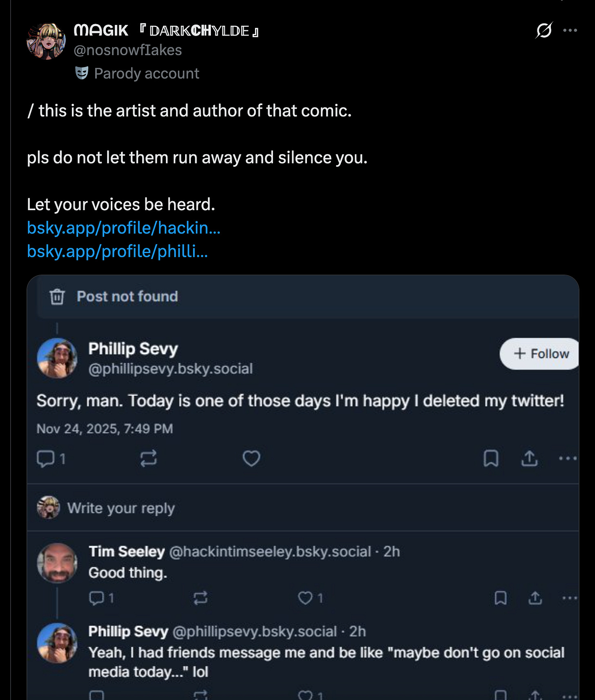The width and height of the screenshot is (595, 700).
Task: Open the bsky.app/profile/hackin link
Action: (x=123, y=228)
